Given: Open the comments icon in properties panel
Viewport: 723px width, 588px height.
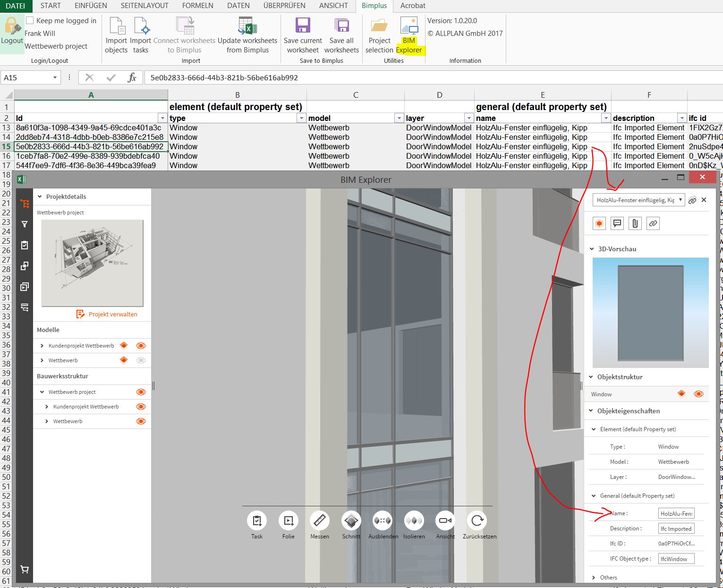Looking at the screenshot, I should (x=617, y=223).
